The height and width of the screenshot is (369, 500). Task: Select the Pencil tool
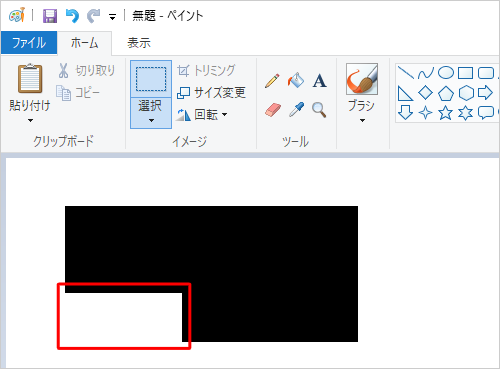[272, 81]
